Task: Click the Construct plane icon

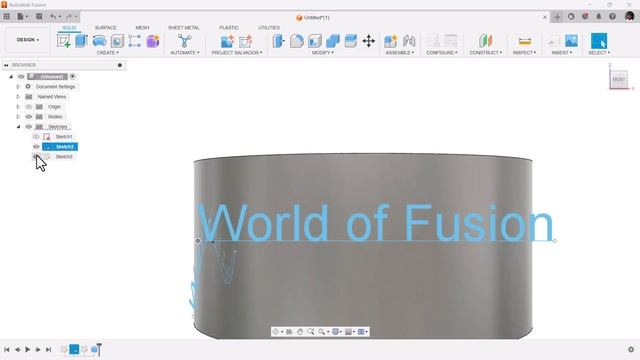Action: point(486,41)
